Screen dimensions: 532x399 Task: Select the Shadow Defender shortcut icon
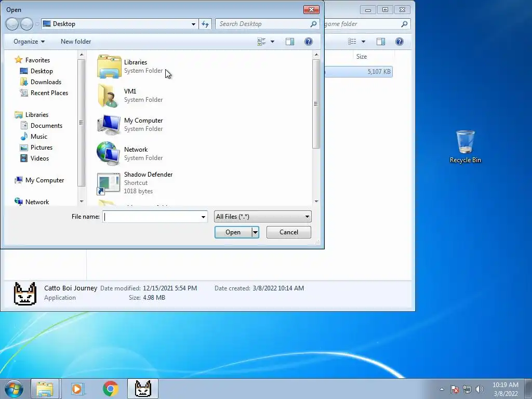(109, 183)
